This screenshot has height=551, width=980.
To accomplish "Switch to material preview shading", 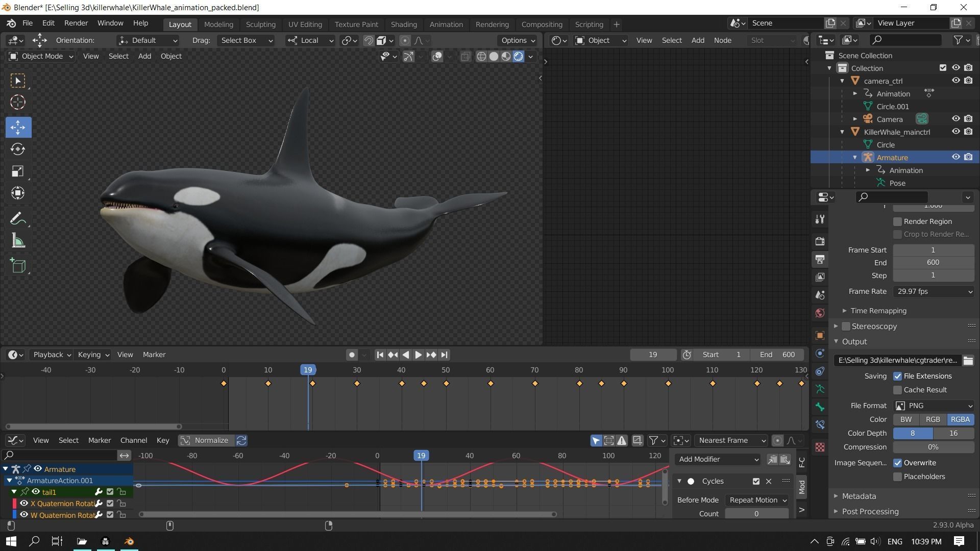I will click(506, 56).
